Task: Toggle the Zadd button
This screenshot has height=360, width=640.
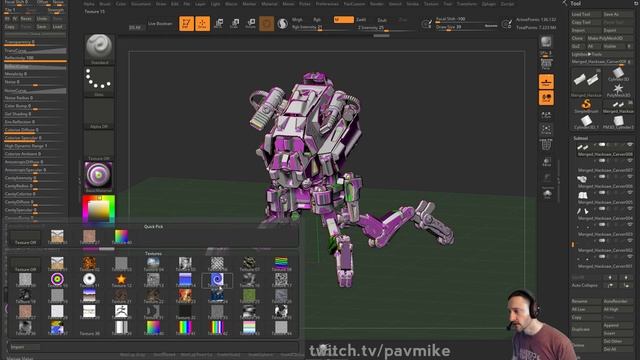Action: pos(361,20)
